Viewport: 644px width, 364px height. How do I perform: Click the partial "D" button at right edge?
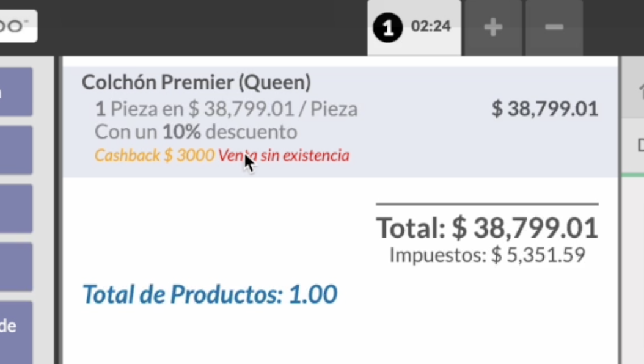tap(640, 145)
